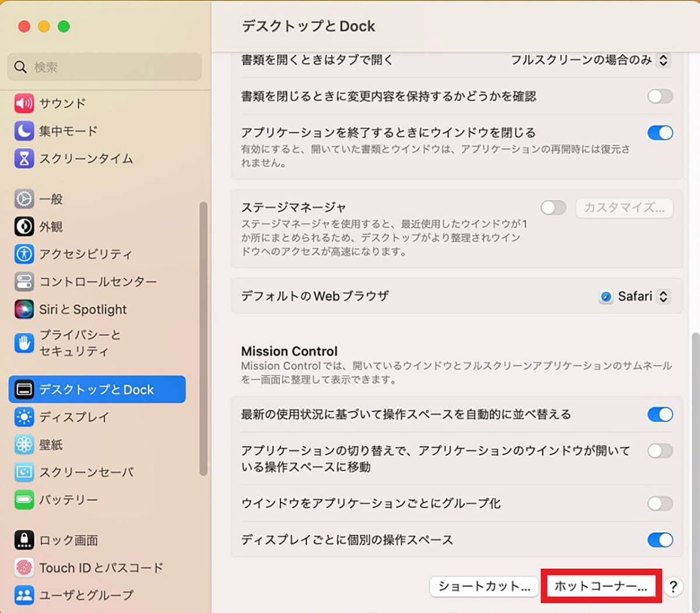Select スクリーンセーバ in the sidebar
The height and width of the screenshot is (613, 700).
pos(97,472)
